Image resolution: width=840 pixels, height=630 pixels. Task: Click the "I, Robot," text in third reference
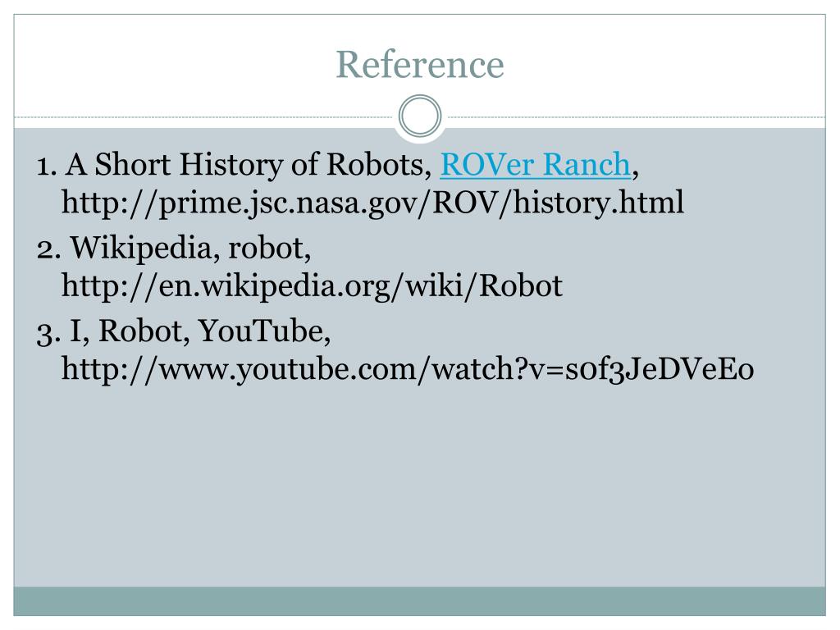pos(130,331)
